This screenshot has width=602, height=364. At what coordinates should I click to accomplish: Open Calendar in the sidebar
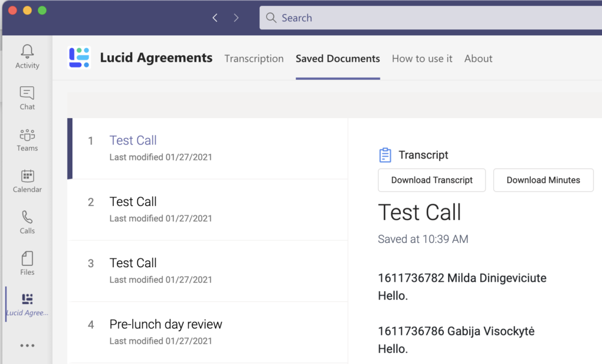[x=27, y=181]
